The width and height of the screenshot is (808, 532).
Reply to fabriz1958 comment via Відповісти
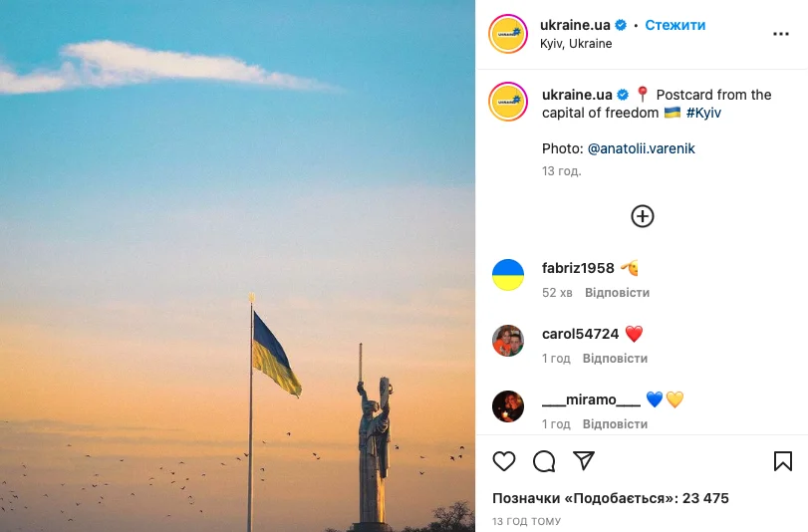pyautogui.click(x=617, y=293)
